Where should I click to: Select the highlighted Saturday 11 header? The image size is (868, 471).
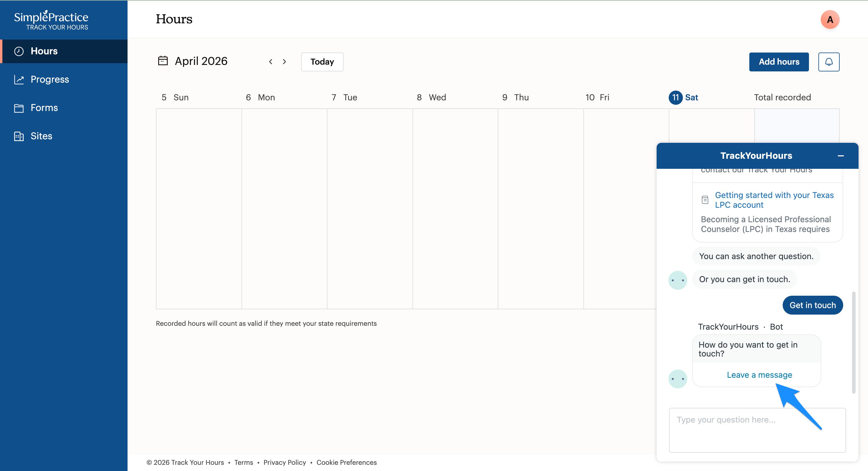[x=683, y=98]
